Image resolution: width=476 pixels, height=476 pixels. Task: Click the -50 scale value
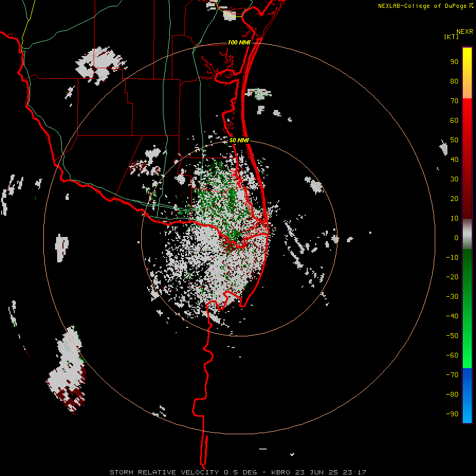point(452,336)
